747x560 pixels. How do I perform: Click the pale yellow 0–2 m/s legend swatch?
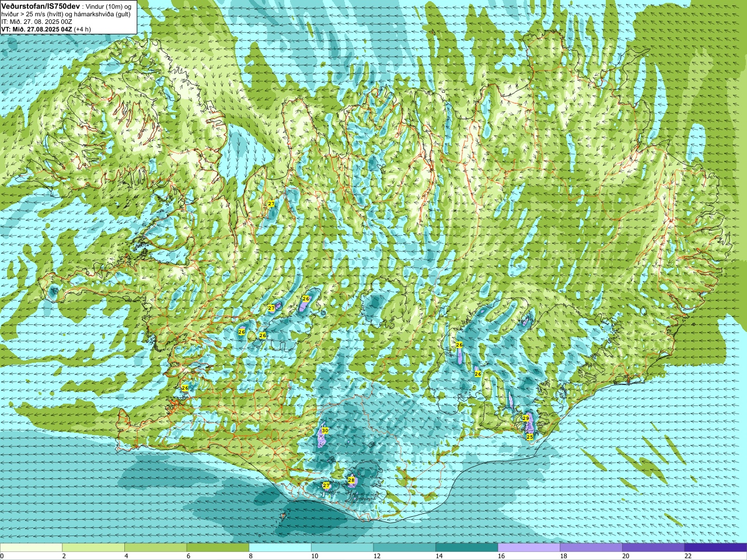[31, 548]
